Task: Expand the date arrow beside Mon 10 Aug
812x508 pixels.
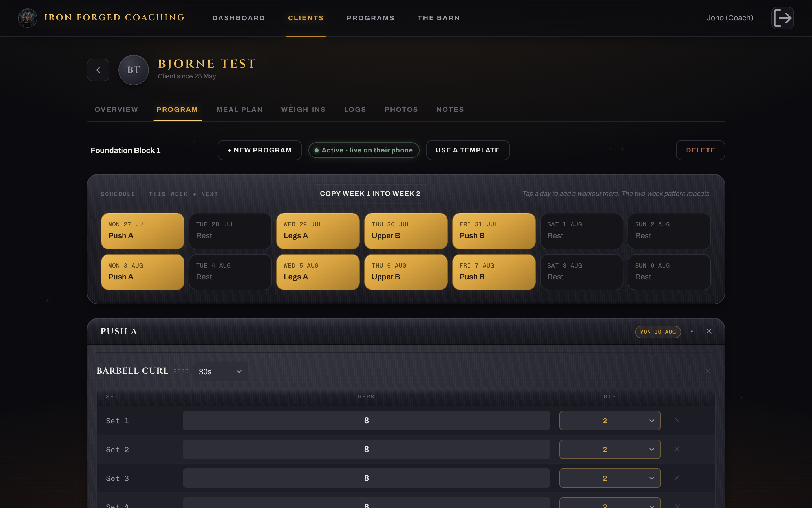Action: 692,332
